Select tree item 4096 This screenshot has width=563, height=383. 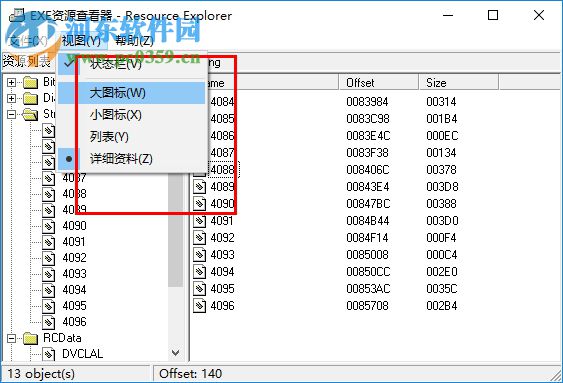(x=74, y=322)
